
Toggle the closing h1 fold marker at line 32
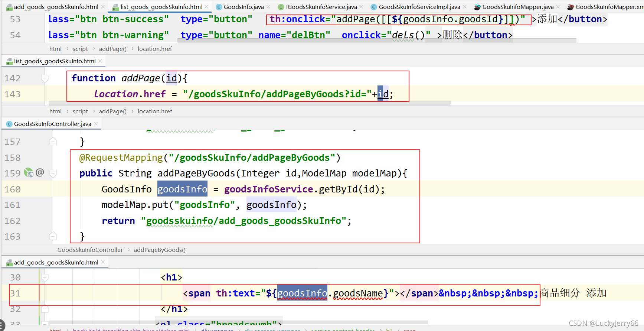coord(45,309)
